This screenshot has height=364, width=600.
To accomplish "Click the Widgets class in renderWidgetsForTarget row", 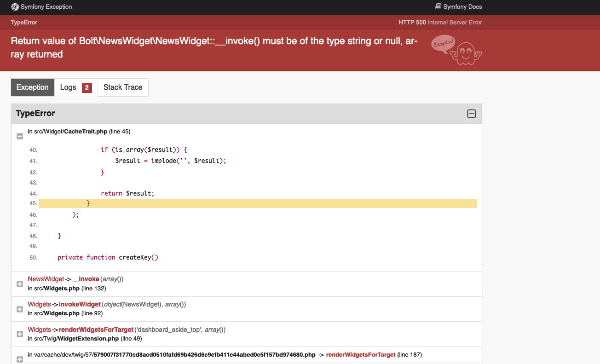I will coord(39,329).
